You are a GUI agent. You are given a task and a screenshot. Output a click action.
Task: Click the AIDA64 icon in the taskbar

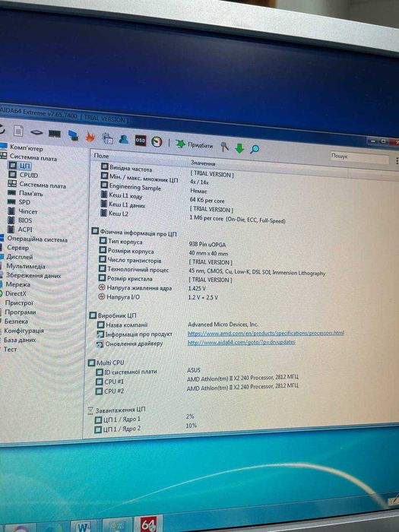click(149, 524)
